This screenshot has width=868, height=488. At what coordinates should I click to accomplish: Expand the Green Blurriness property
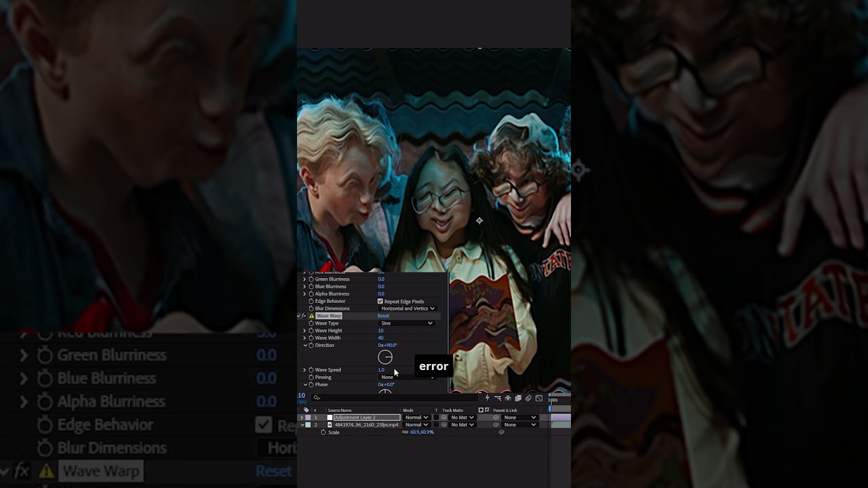tap(304, 279)
